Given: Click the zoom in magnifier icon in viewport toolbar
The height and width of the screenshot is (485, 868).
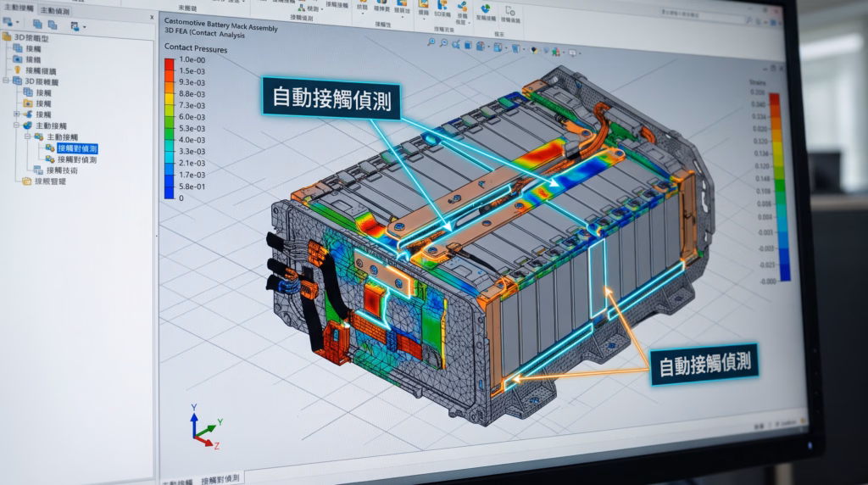Looking at the screenshot, I should click(x=431, y=42).
